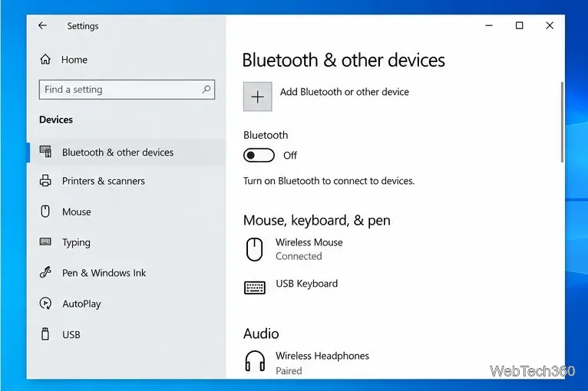Click the Typing keyboard sidebar icon

tap(45, 242)
